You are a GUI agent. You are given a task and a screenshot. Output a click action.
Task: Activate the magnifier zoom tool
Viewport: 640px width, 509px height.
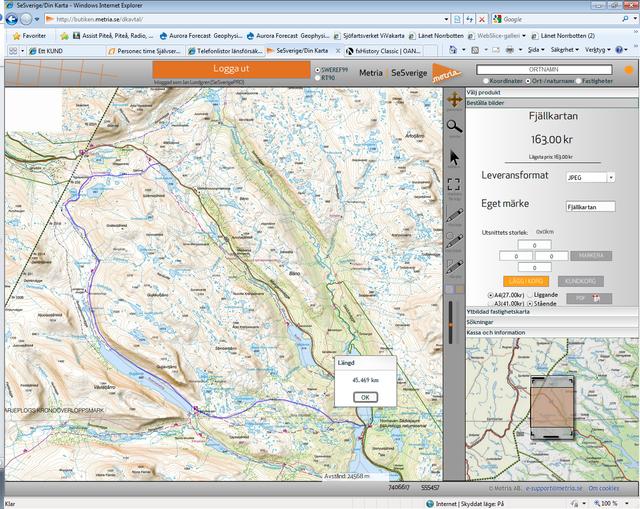[454, 127]
